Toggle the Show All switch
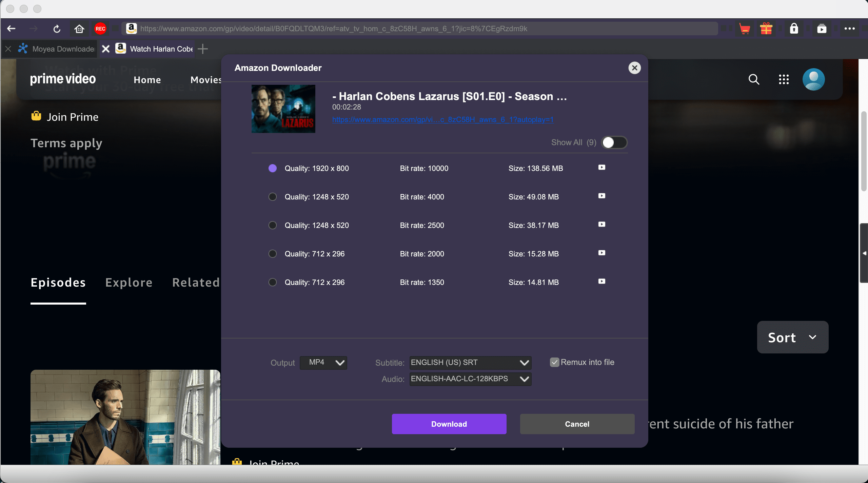The width and height of the screenshot is (868, 483). [614, 142]
